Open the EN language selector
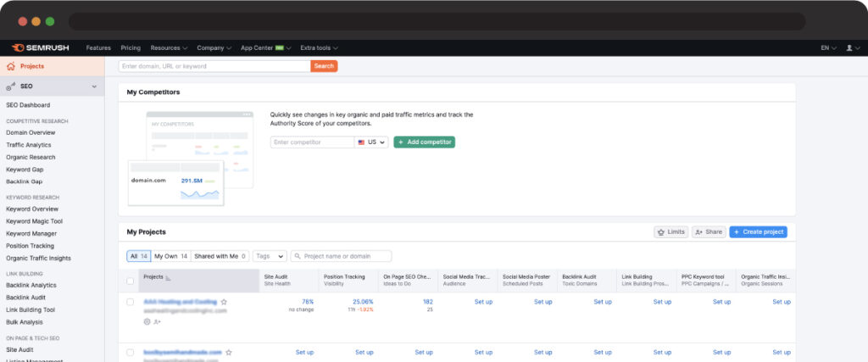This screenshot has height=362, width=868. tap(829, 48)
